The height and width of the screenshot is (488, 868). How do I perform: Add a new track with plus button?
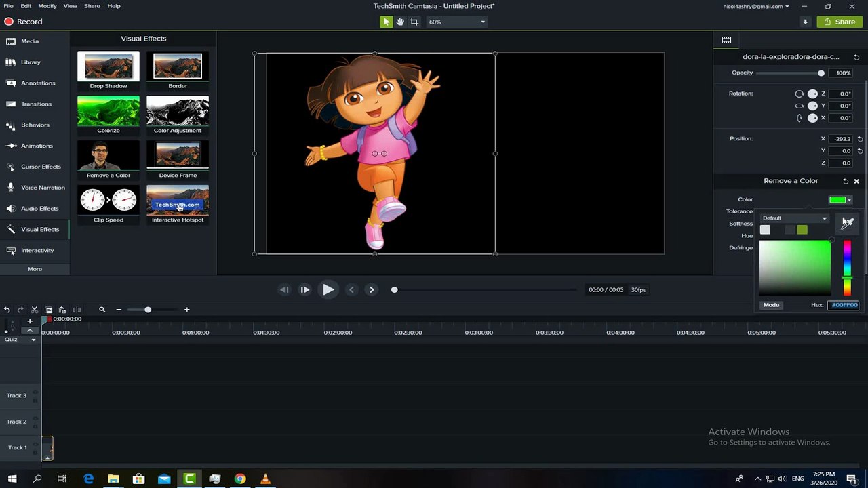click(x=30, y=321)
